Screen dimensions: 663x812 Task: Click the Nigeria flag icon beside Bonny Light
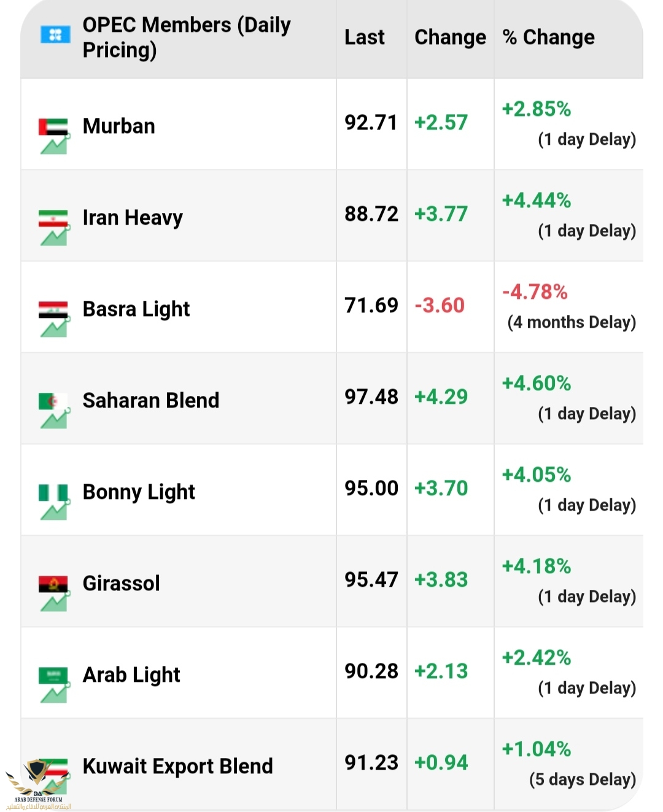click(54, 501)
